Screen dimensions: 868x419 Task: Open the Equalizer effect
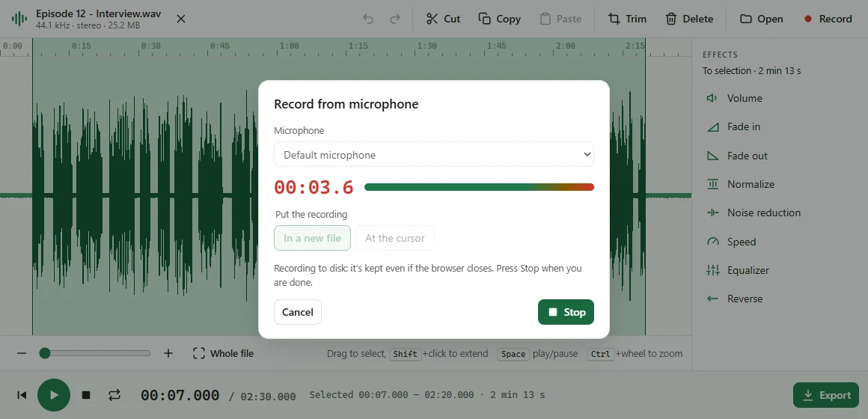780,270
